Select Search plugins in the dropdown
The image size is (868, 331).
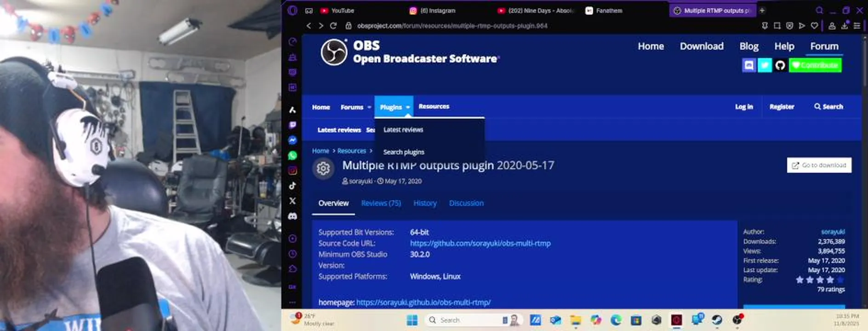point(404,152)
